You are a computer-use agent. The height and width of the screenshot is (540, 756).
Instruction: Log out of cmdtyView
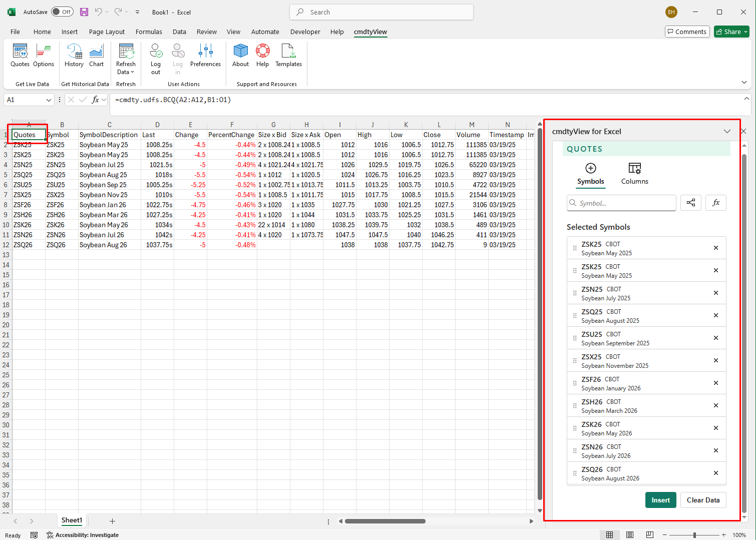click(156, 59)
